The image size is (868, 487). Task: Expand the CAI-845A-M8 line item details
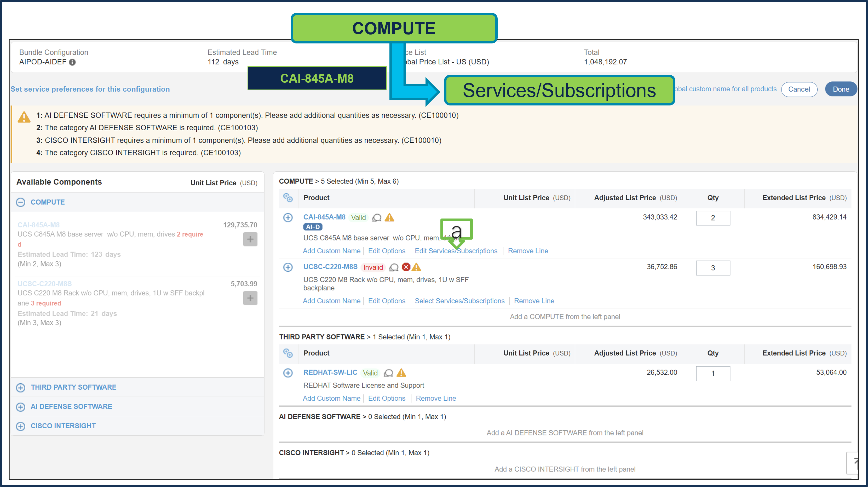click(x=288, y=218)
